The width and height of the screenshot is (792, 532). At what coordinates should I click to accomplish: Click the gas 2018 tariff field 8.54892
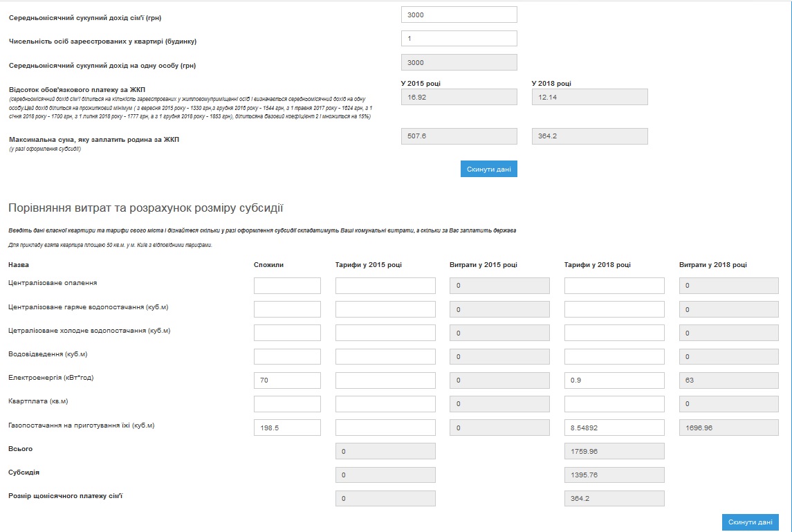click(x=614, y=428)
